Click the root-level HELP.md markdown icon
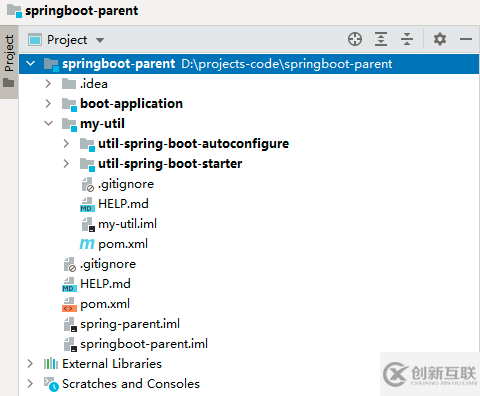The height and width of the screenshot is (396, 480). (69, 284)
